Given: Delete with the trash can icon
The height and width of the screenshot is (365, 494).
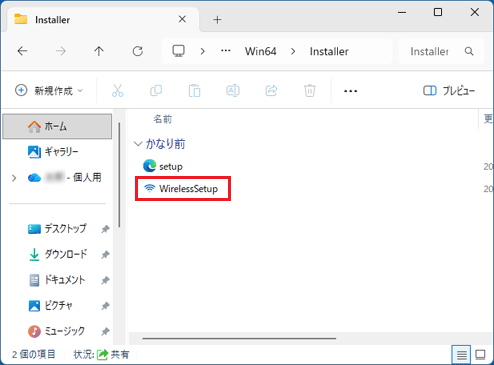Looking at the screenshot, I should 310,90.
